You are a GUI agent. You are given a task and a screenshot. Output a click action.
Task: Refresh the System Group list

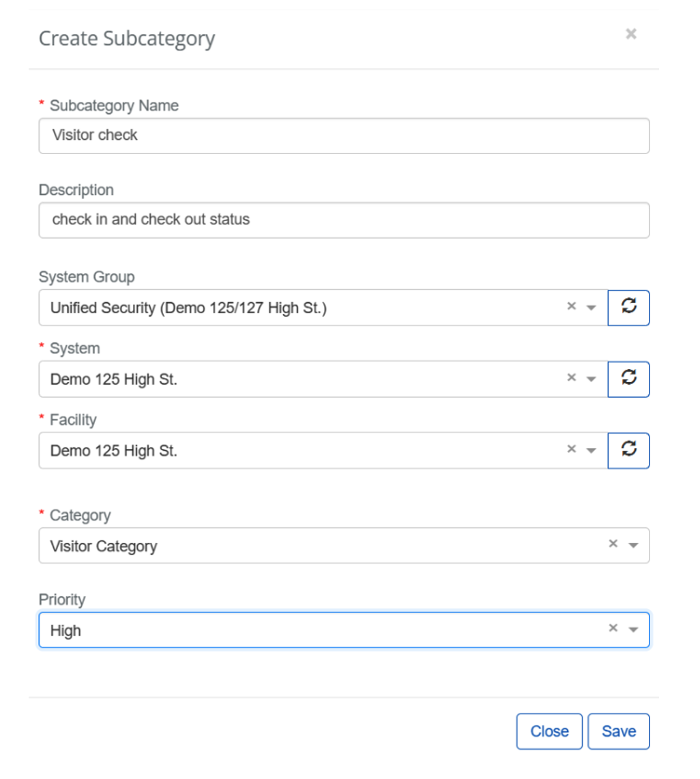point(628,308)
